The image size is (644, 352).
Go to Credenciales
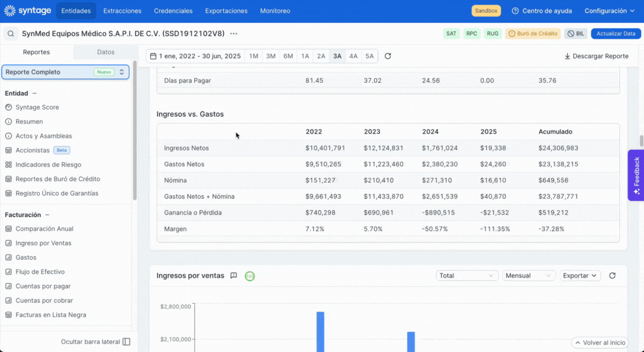click(174, 11)
